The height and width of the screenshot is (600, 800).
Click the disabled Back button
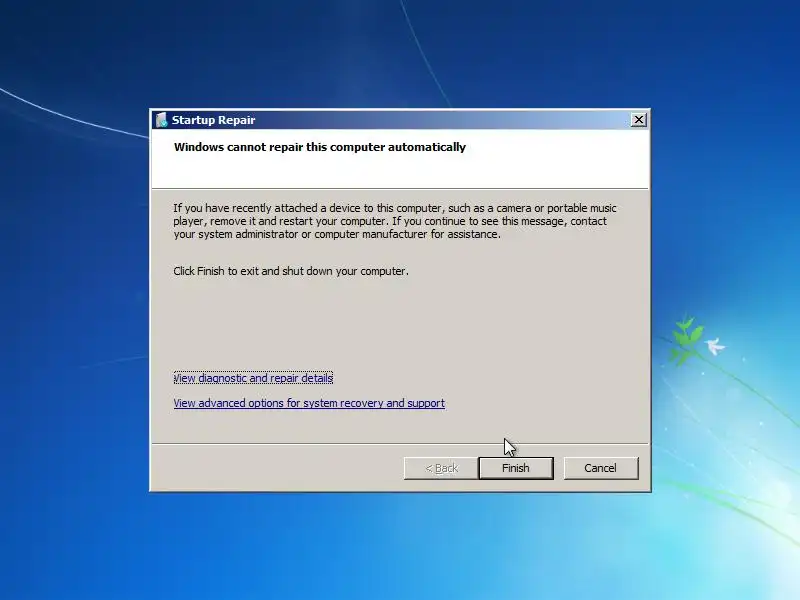[x=441, y=468]
